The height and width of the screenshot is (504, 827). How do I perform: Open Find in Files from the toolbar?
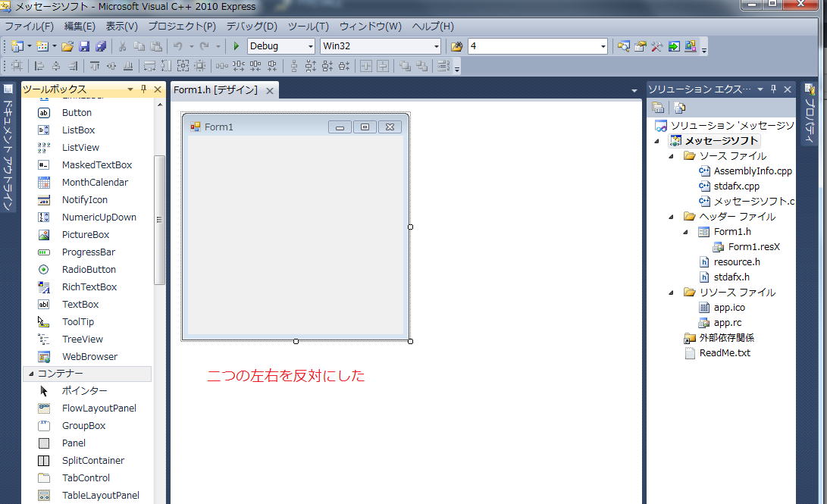pyautogui.click(x=457, y=46)
